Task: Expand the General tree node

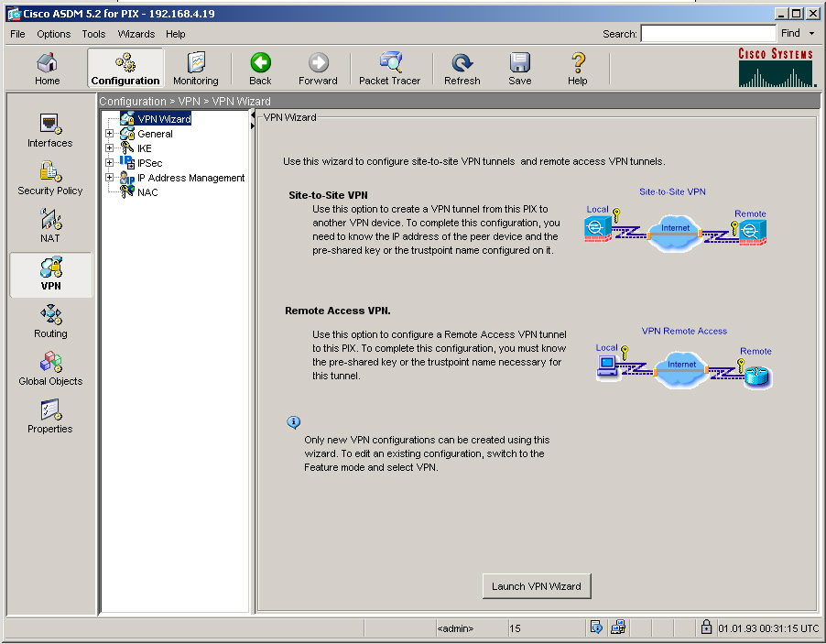Action: click(x=110, y=134)
